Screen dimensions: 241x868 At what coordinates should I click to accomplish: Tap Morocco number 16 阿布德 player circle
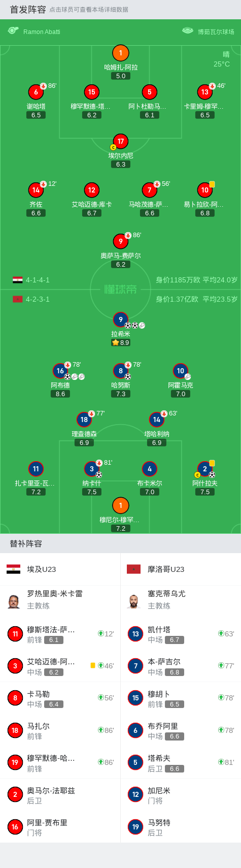[x=60, y=371]
